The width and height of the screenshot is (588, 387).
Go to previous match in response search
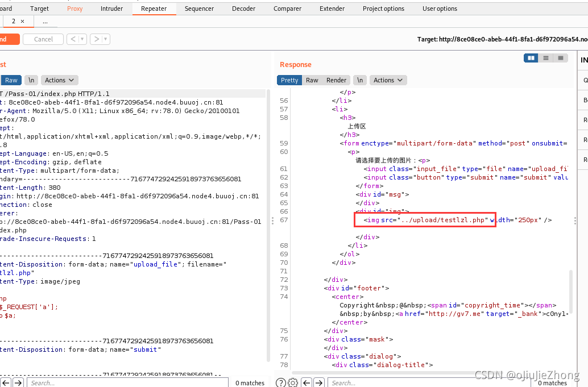307,382
